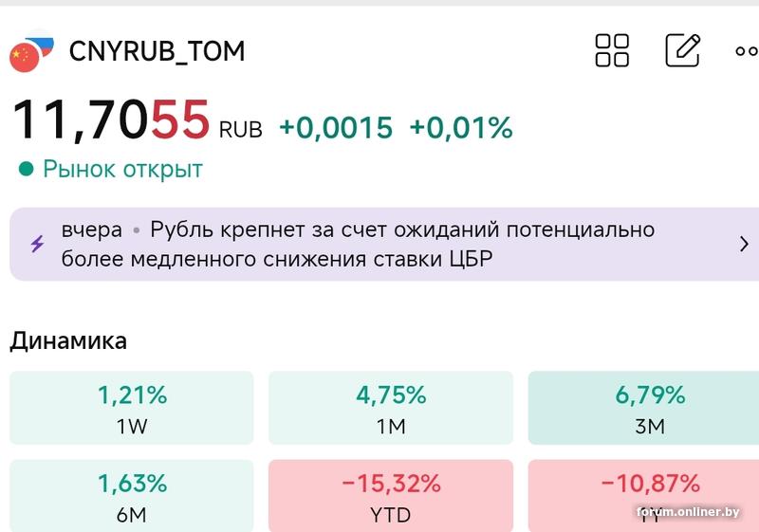Screen dimensions: 759x532
Task: Choose the 6M performance period
Action: click(132, 496)
